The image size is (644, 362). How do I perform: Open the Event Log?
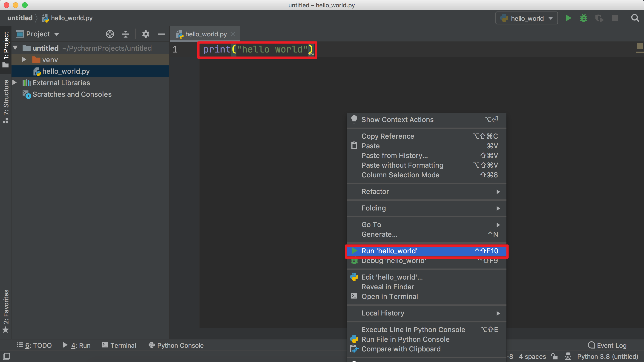(x=607, y=345)
